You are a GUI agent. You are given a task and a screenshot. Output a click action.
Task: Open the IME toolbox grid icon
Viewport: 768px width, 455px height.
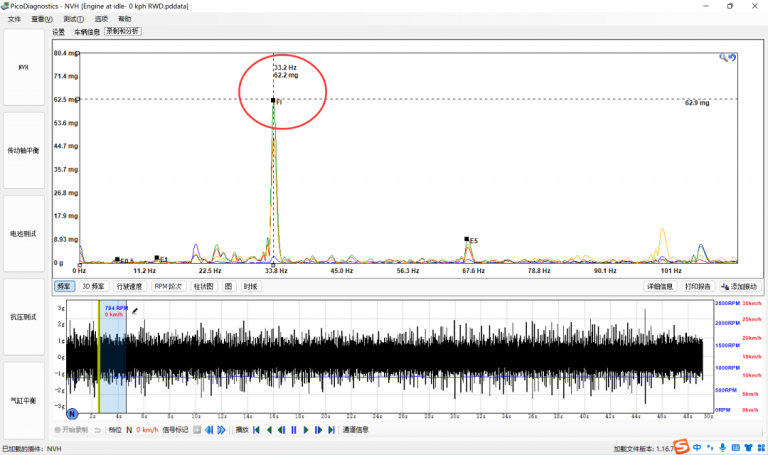pos(761,448)
